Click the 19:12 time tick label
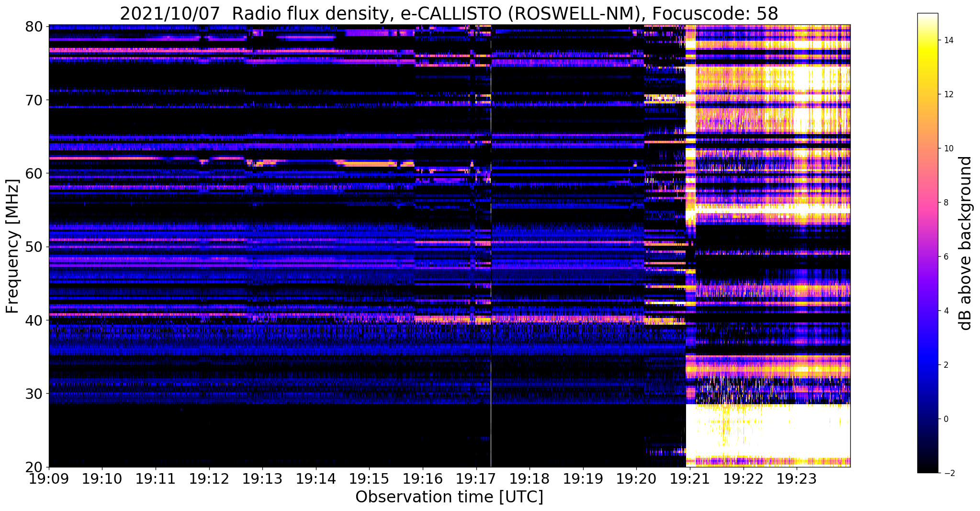980x511 pixels. coord(209,478)
